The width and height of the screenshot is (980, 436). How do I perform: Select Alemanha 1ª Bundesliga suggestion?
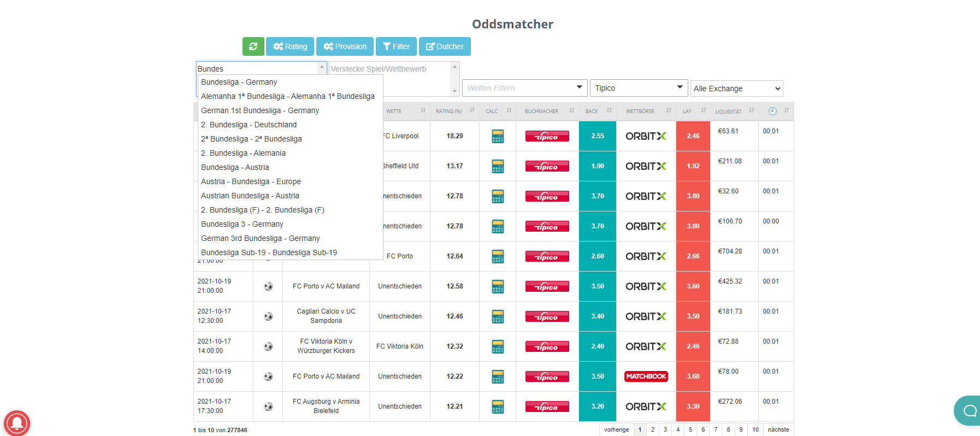[290, 96]
